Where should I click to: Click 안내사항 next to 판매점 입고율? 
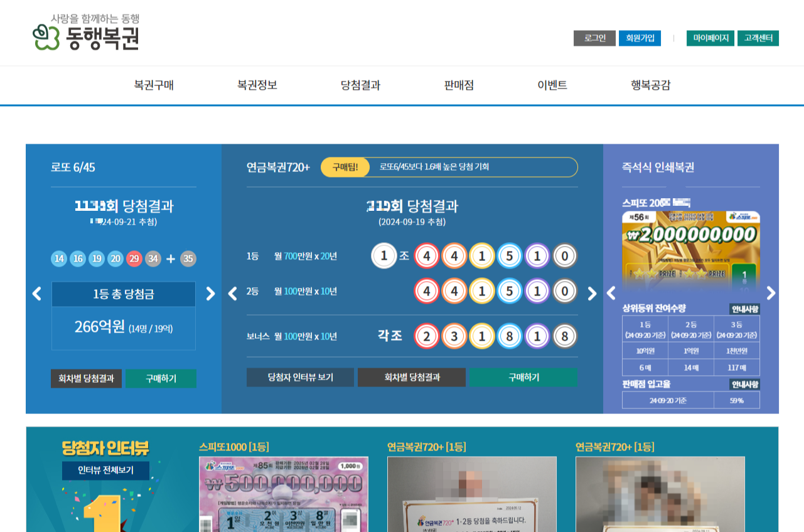point(744,384)
